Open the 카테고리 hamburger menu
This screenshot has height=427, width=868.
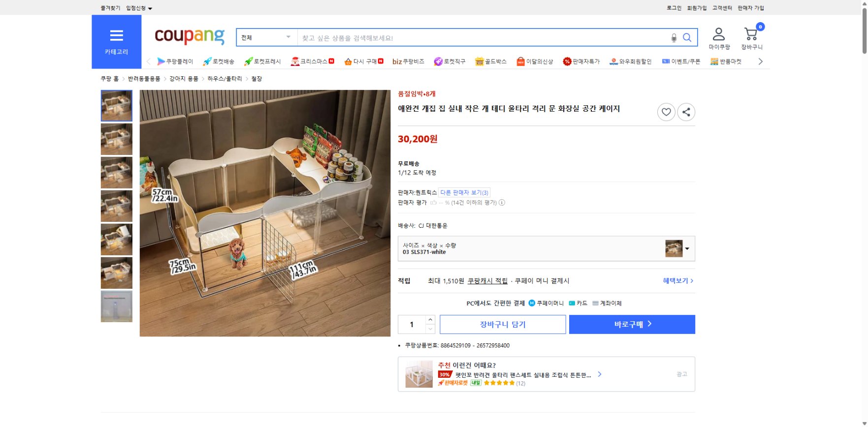pyautogui.click(x=116, y=35)
